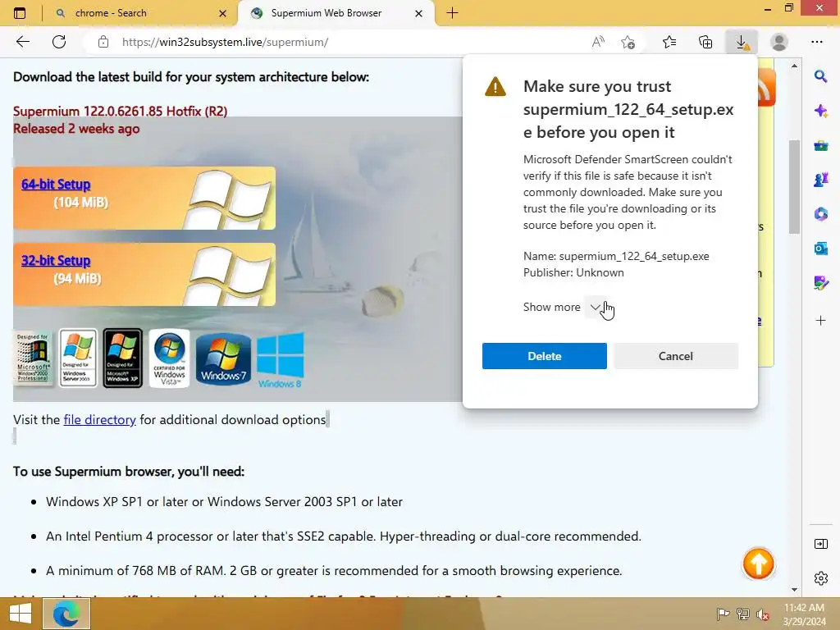The width and height of the screenshot is (840, 630).
Task: Click the Windows Server 2003 badge
Action: tap(78, 358)
